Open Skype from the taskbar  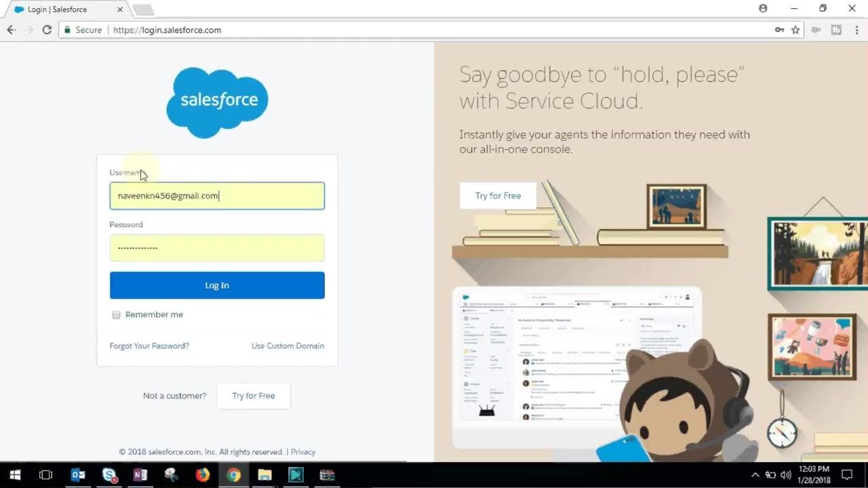click(x=109, y=475)
